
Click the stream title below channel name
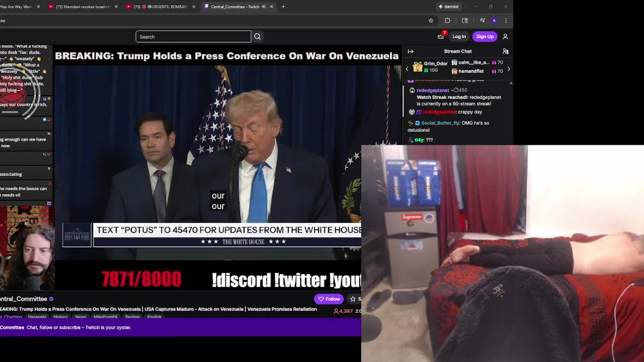(158, 309)
